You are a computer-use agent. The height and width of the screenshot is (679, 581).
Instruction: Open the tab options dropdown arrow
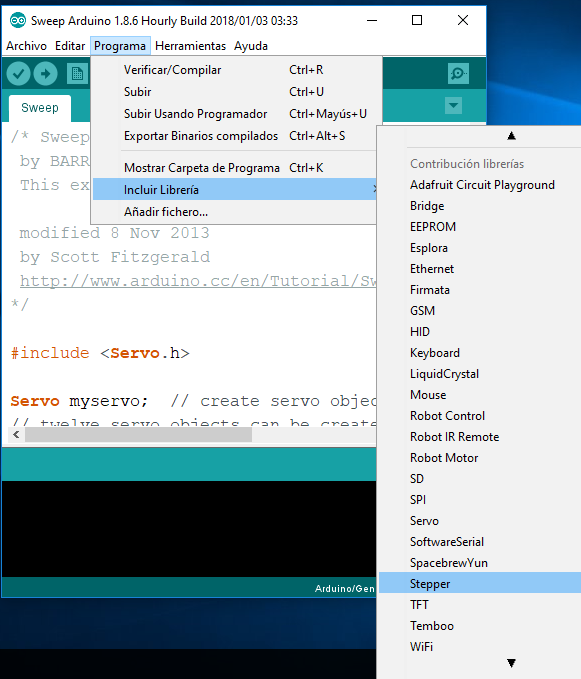pos(453,105)
